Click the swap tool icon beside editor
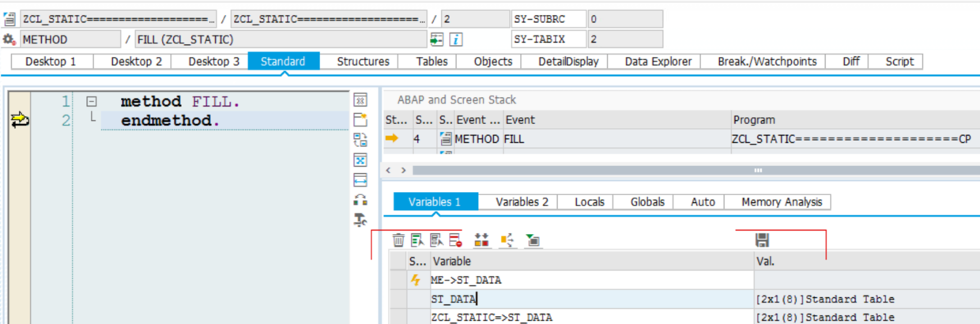The image size is (980, 324). [x=360, y=140]
